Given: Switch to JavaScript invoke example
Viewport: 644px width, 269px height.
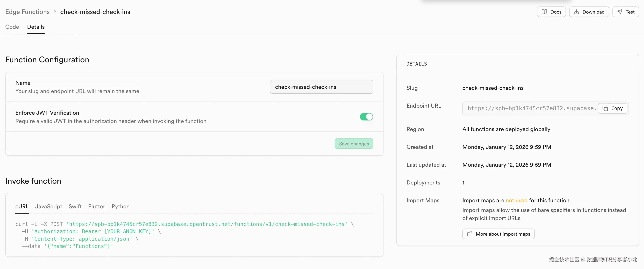Looking at the screenshot, I should coord(49,206).
